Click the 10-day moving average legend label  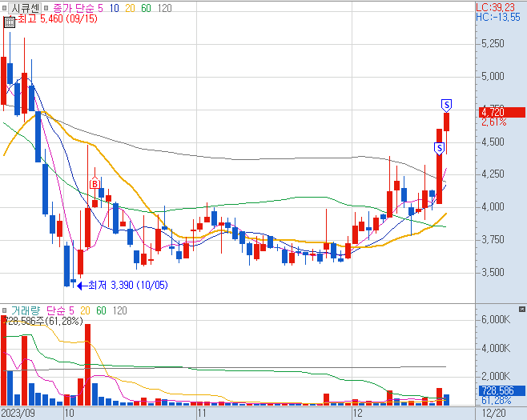click(x=115, y=8)
